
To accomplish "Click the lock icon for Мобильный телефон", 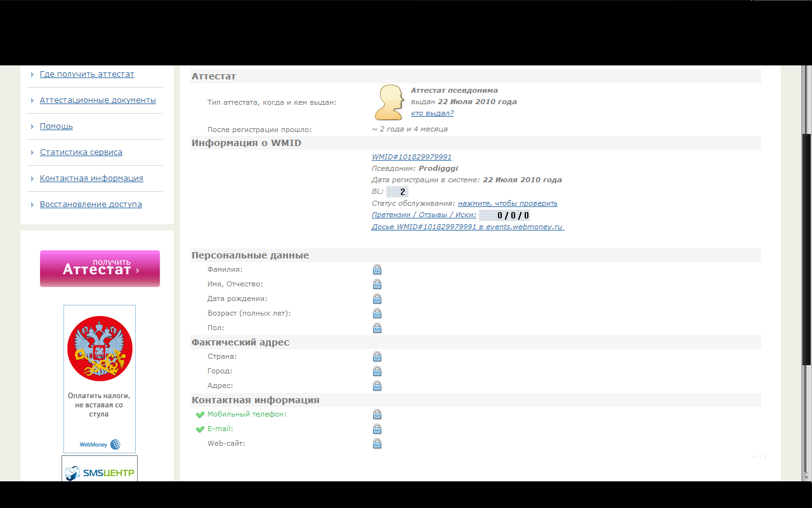I will point(377,415).
